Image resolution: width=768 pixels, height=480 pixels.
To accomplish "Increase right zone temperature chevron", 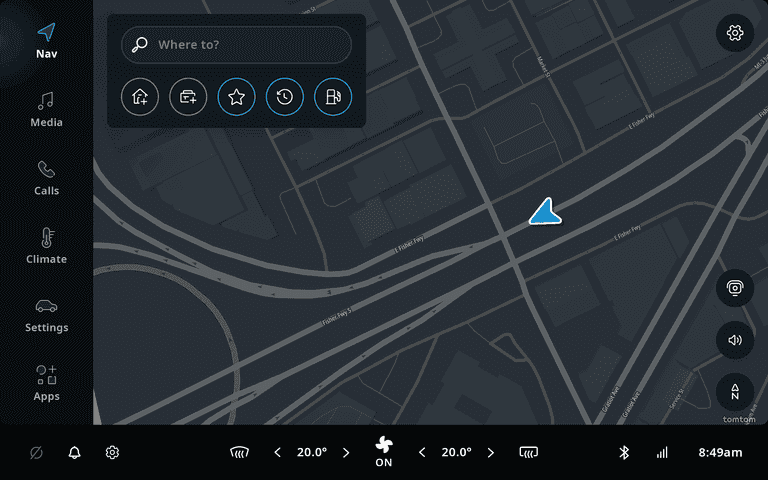I will tap(491, 453).
